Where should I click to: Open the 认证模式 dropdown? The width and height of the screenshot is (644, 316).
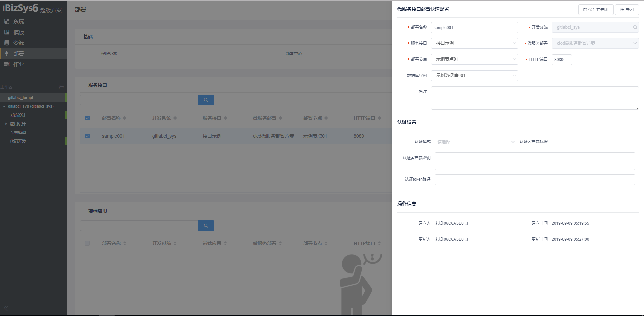(x=476, y=142)
